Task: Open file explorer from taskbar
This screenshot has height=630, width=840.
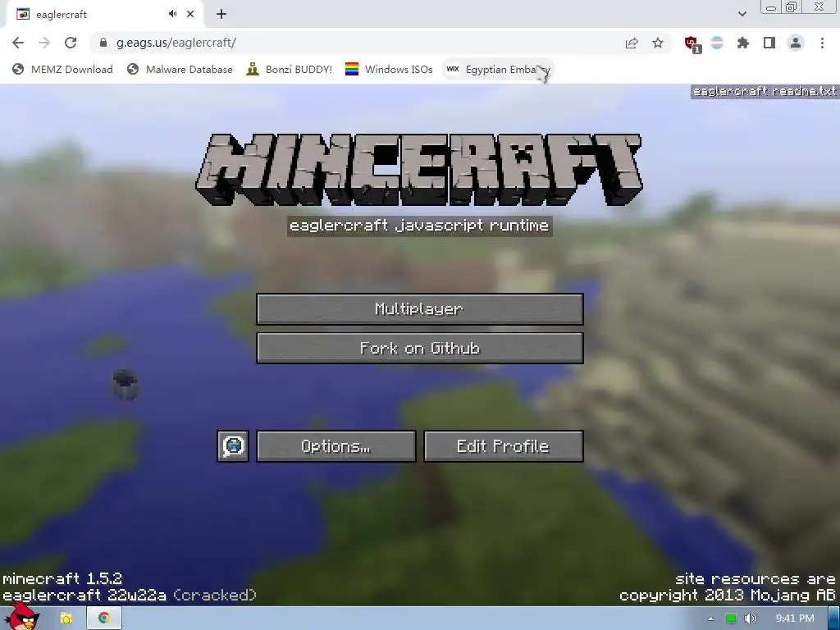Action: 66,619
